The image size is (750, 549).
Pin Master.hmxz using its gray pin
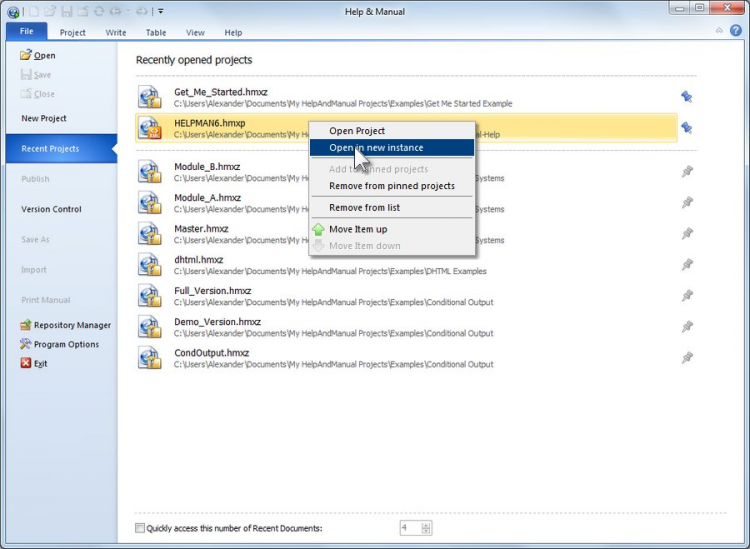coord(687,233)
